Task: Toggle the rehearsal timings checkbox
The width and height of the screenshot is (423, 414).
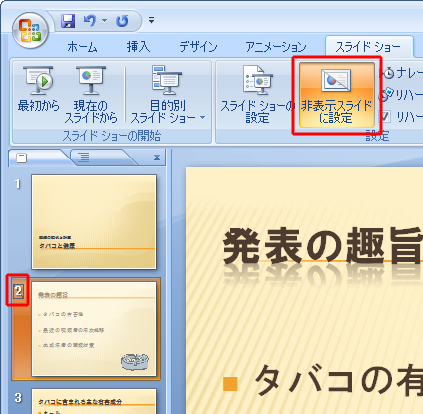Action: (385, 117)
